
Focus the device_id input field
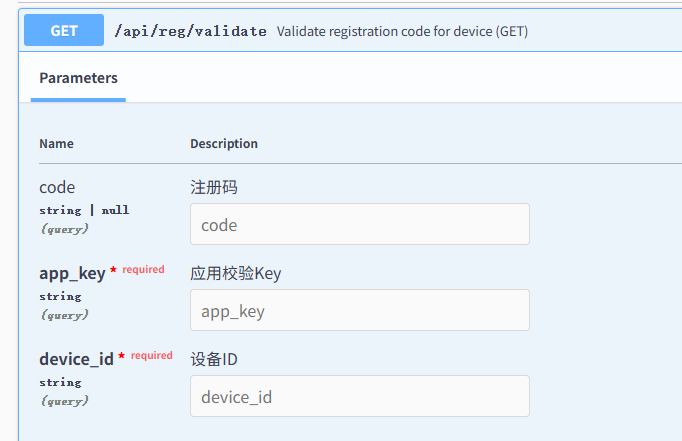[x=359, y=397]
